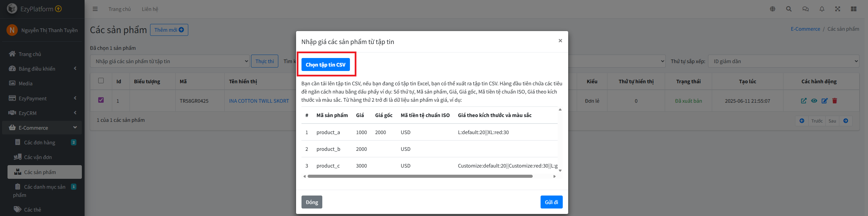
Task: Open the bulk action dropdown
Action: 170,61
